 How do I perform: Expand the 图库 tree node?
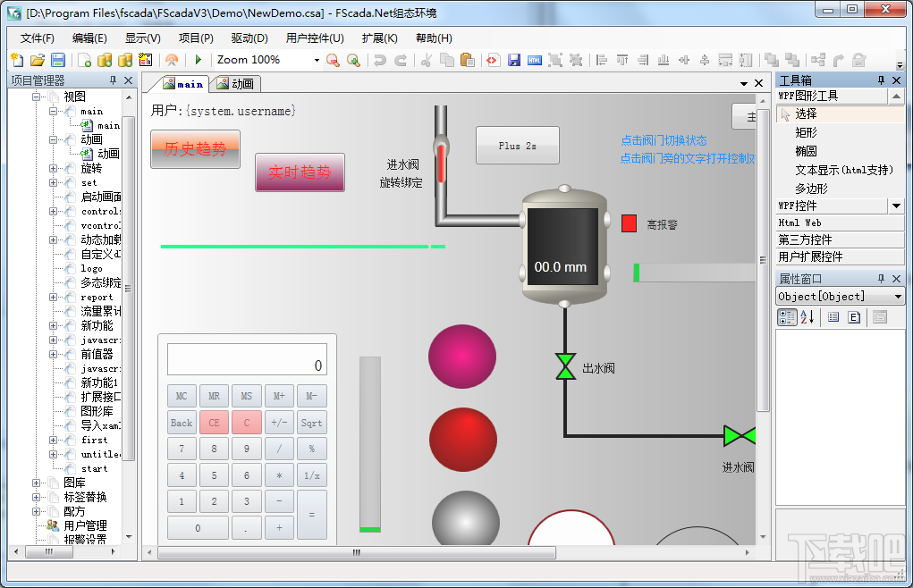36,483
